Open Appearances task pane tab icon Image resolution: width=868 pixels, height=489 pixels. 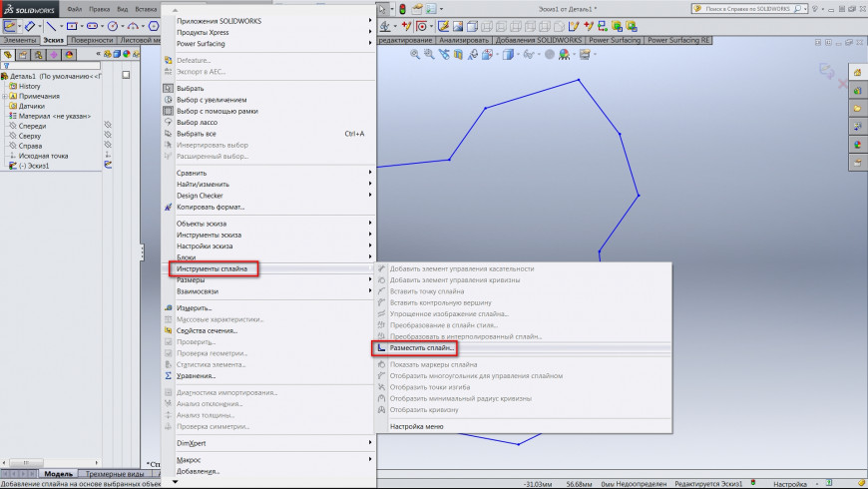point(857,145)
